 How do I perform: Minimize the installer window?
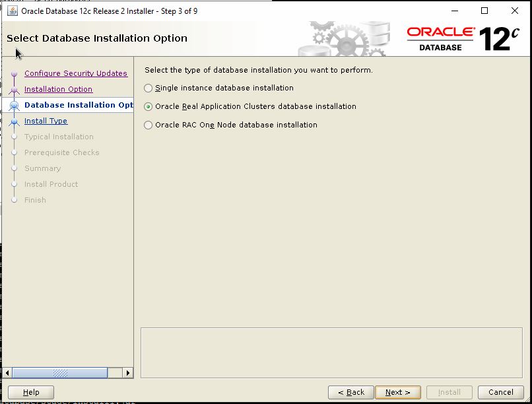pos(455,11)
